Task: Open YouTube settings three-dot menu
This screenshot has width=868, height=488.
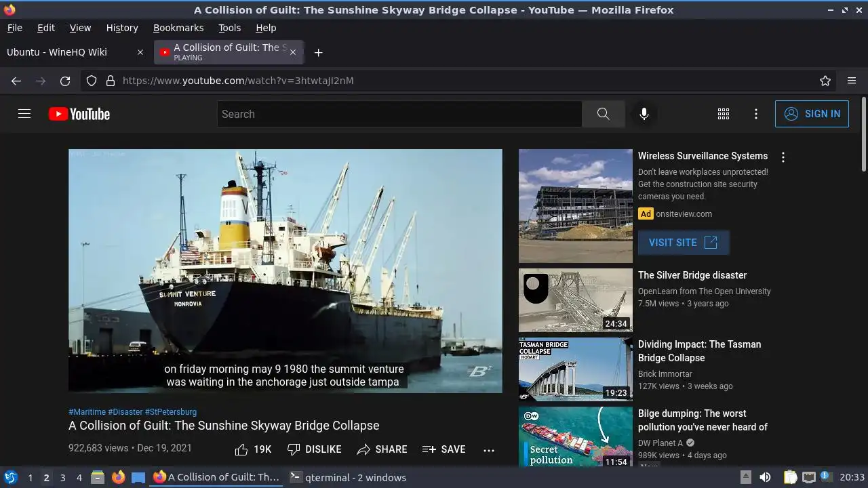Action: 756,114
